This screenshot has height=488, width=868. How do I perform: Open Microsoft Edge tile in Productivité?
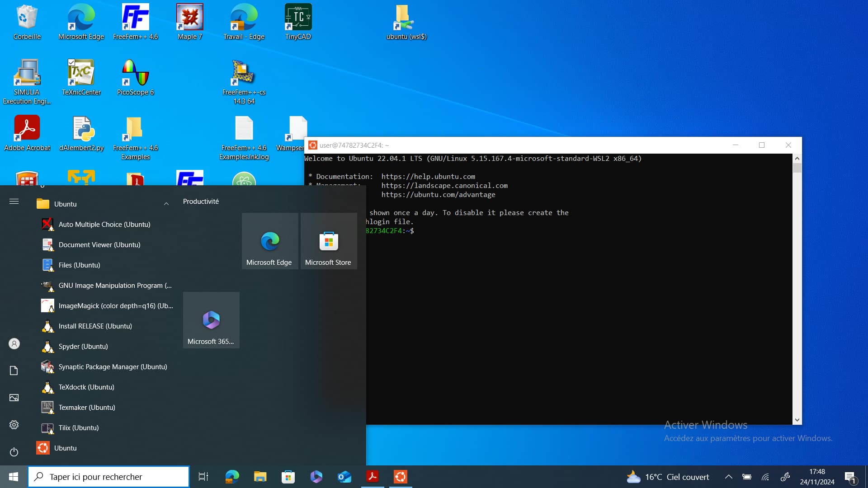point(270,241)
